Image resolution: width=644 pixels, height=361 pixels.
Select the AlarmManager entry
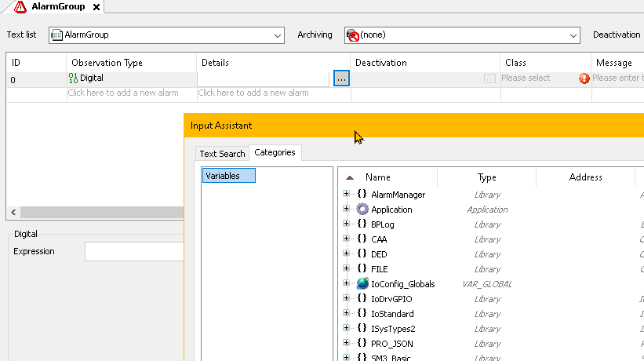coord(398,195)
